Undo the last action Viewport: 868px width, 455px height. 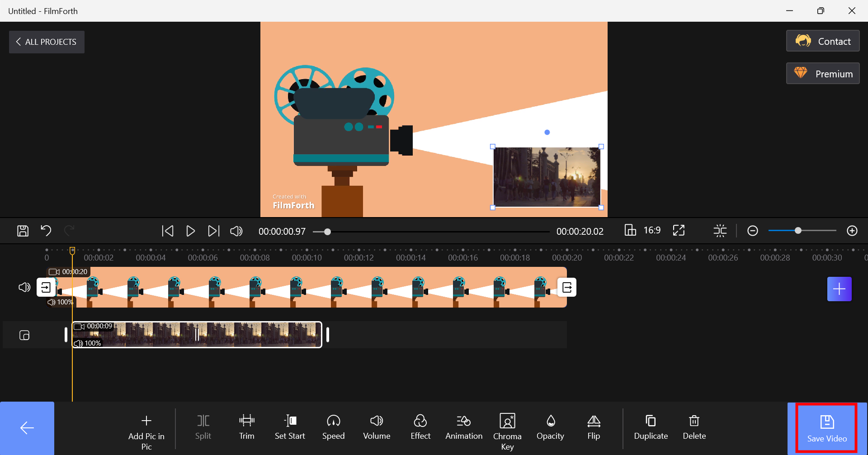[x=46, y=231]
